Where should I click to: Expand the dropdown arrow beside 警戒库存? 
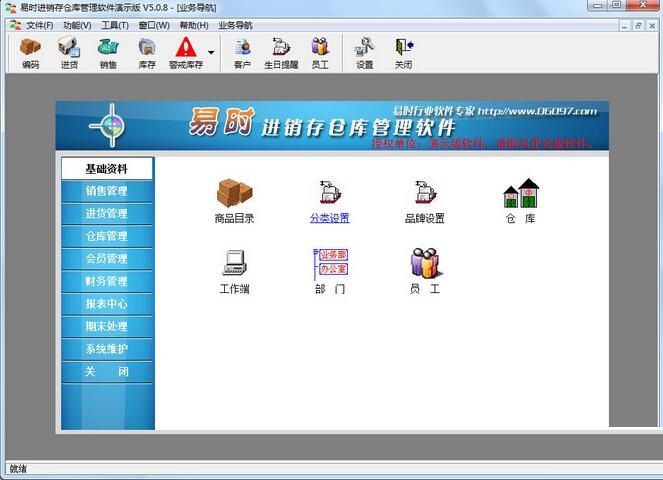tap(211, 52)
